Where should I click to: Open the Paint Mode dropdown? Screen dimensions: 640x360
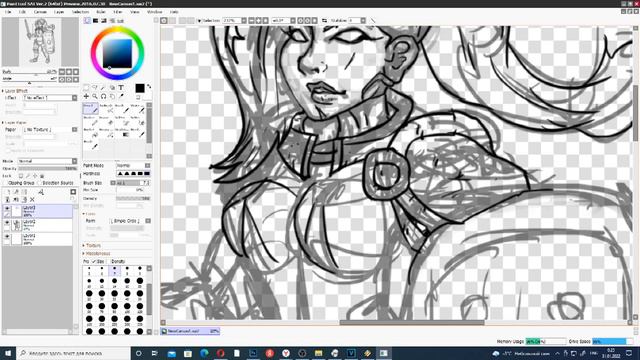tap(133, 166)
